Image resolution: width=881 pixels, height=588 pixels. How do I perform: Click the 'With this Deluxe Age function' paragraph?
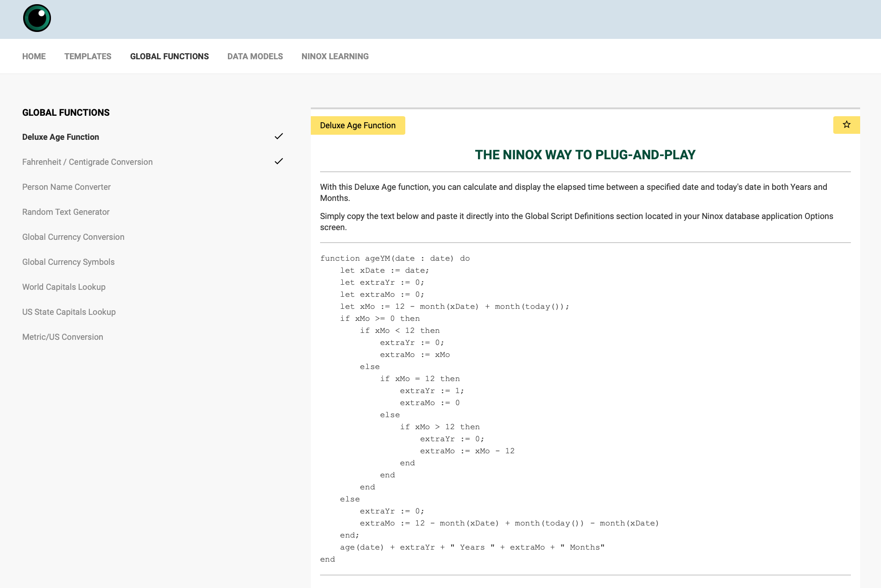click(573, 193)
